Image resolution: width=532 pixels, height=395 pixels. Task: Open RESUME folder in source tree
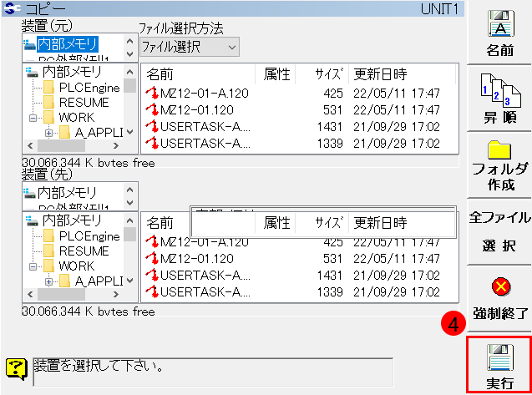(x=84, y=103)
